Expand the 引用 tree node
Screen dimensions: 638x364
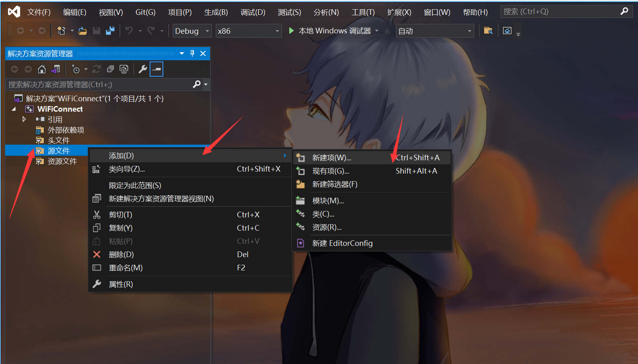tap(24, 119)
